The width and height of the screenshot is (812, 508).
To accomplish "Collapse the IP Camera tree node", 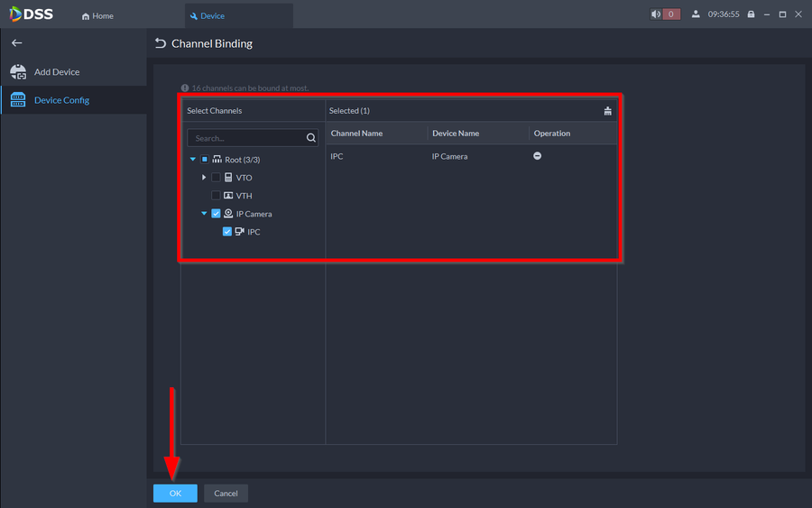I will 204,214.
